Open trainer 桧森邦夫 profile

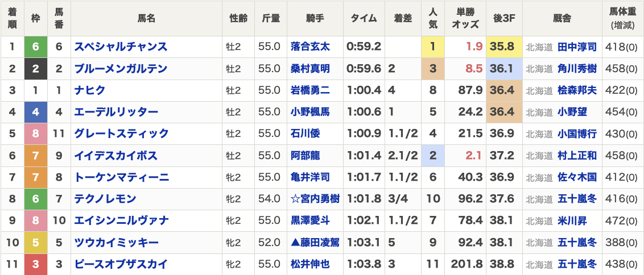click(577, 90)
